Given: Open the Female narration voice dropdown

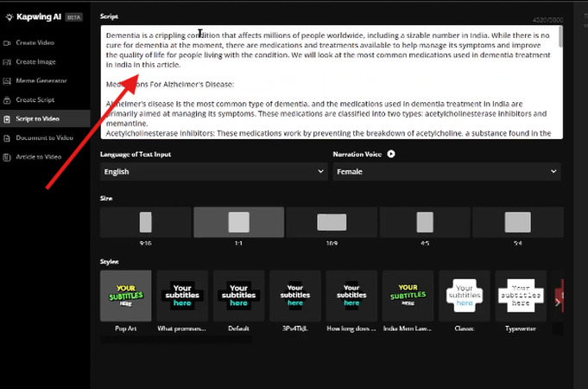Looking at the screenshot, I should pyautogui.click(x=446, y=172).
